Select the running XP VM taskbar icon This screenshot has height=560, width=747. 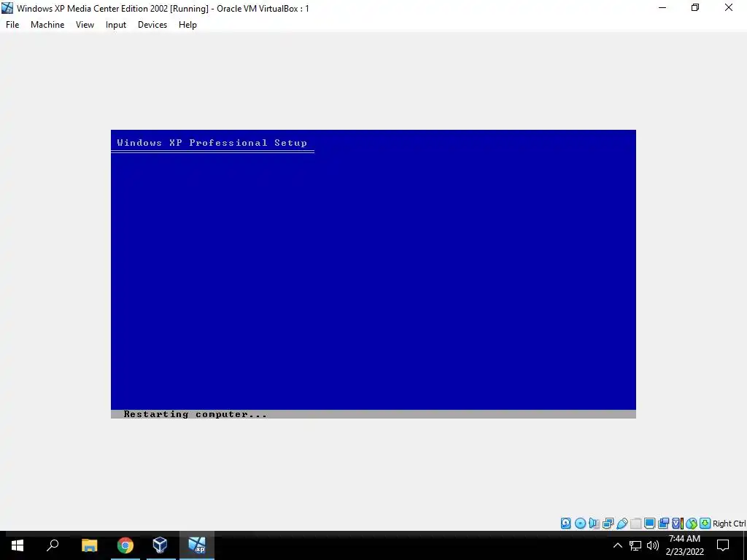tap(197, 545)
